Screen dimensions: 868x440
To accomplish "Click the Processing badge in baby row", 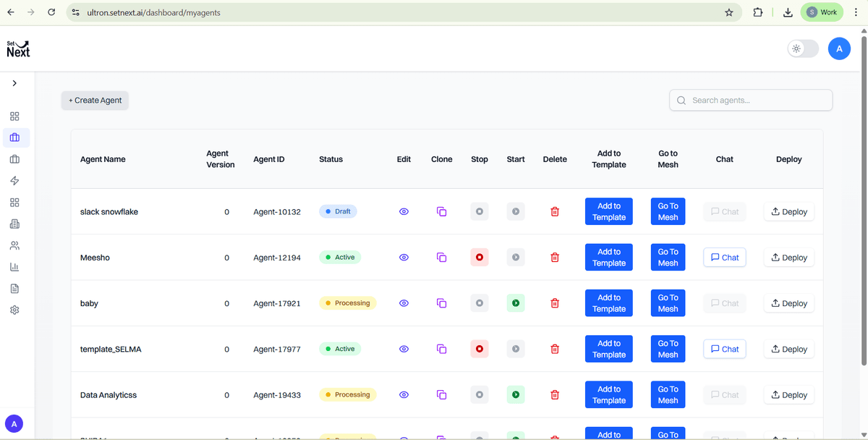I will pyautogui.click(x=348, y=303).
